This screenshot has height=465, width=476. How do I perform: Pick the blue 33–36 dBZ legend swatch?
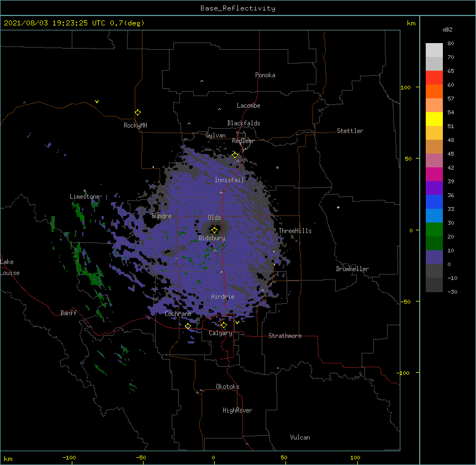coord(434,202)
